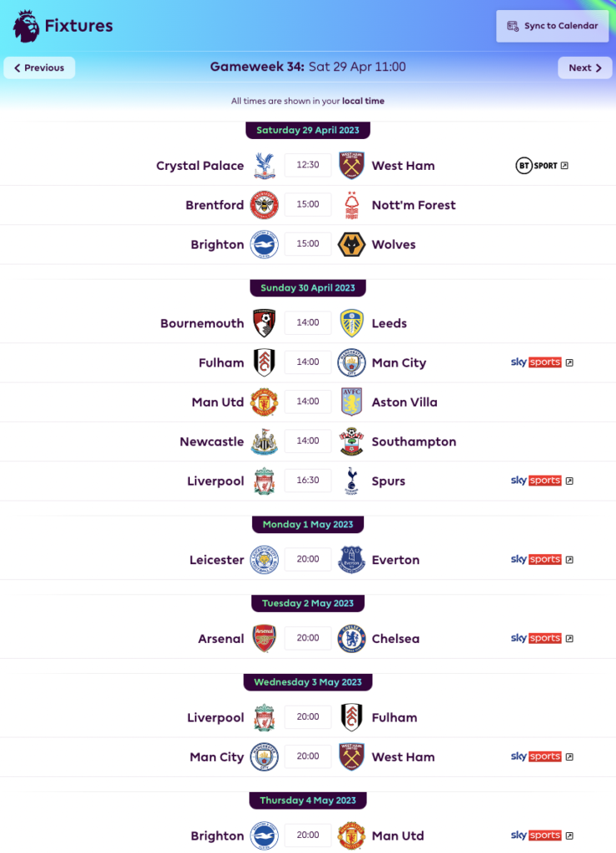Click the Arsenal club crest
This screenshot has height=853, width=616.
tap(263, 638)
